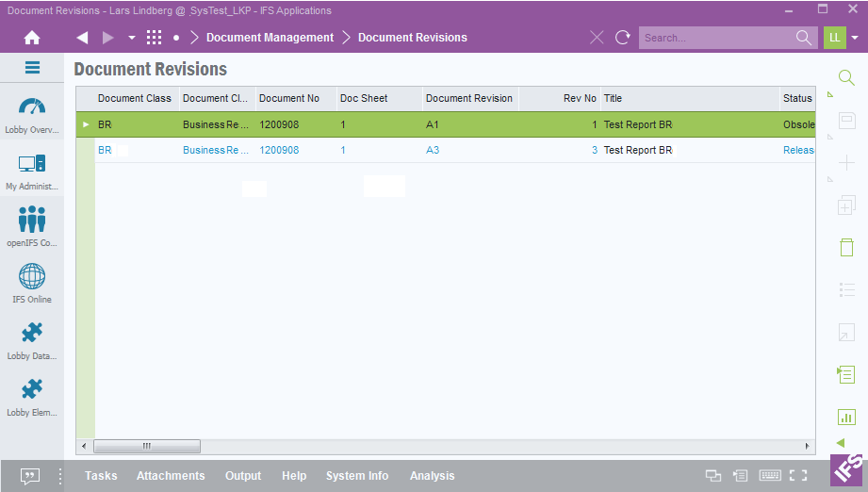Open the navigation history dropdown arrow

[x=132, y=38]
